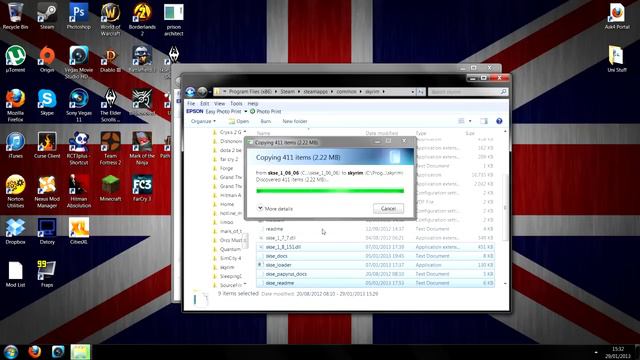Select the Mozilla Firefox desktop icon
The height and width of the screenshot is (360, 640).
tap(15, 106)
